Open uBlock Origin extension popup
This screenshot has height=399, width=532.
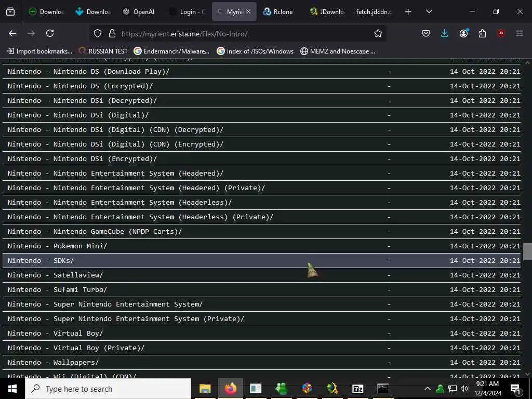501,33
